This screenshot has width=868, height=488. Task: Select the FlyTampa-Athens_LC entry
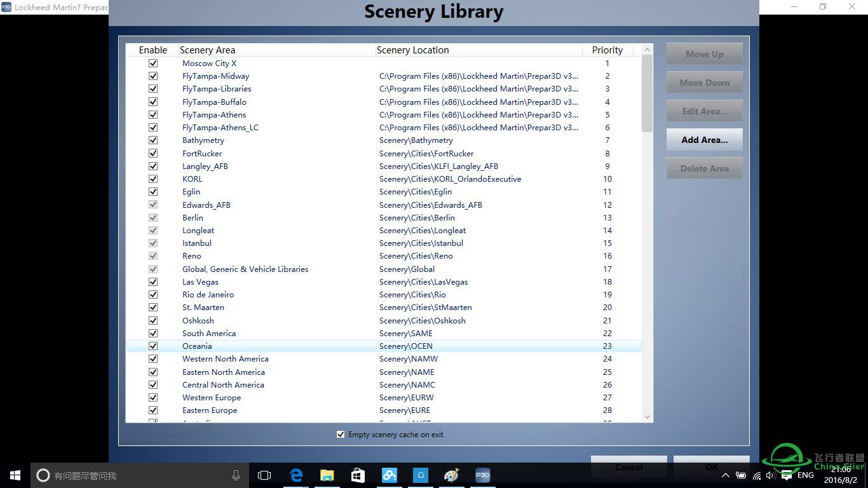(220, 127)
